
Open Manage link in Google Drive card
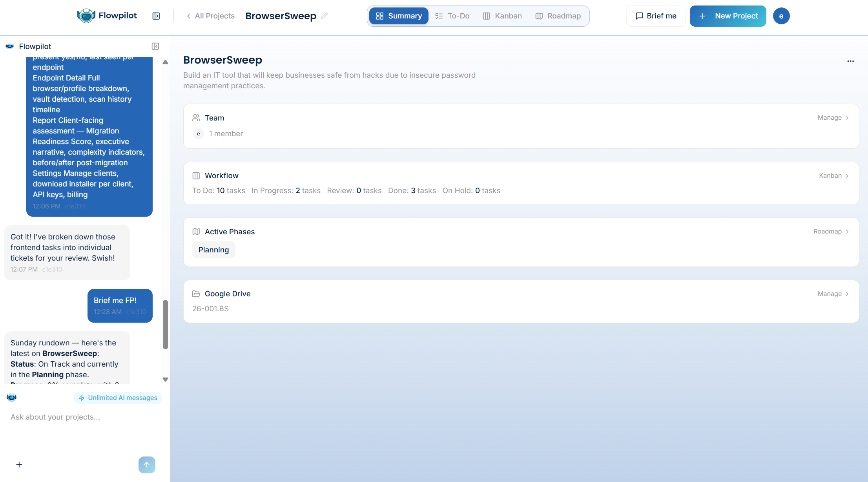pyautogui.click(x=833, y=294)
